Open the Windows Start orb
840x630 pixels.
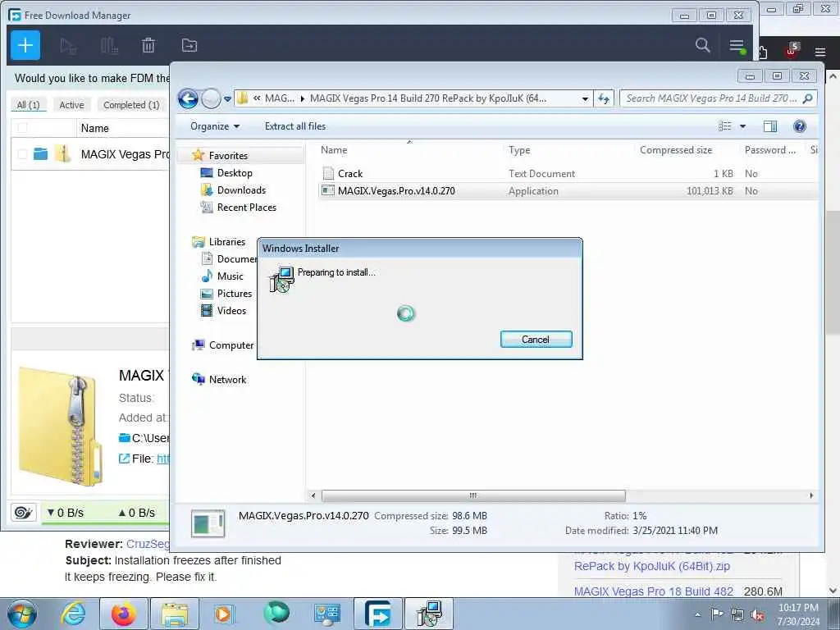(x=22, y=614)
